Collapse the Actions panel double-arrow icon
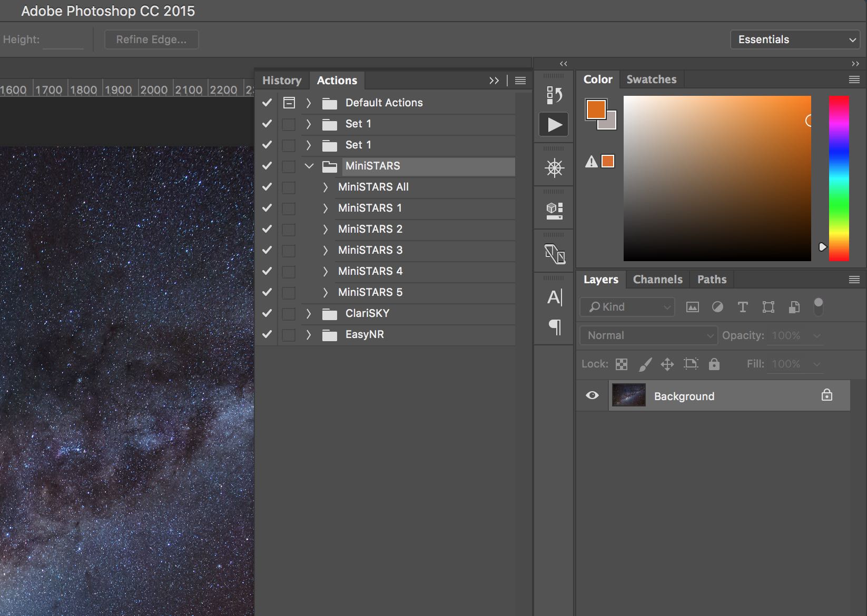This screenshot has height=616, width=867. click(494, 81)
